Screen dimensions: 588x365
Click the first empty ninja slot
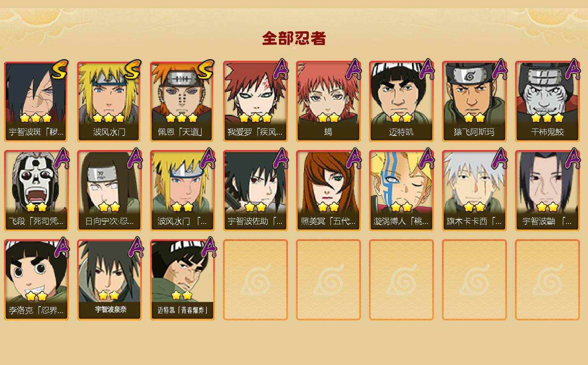coord(255,280)
